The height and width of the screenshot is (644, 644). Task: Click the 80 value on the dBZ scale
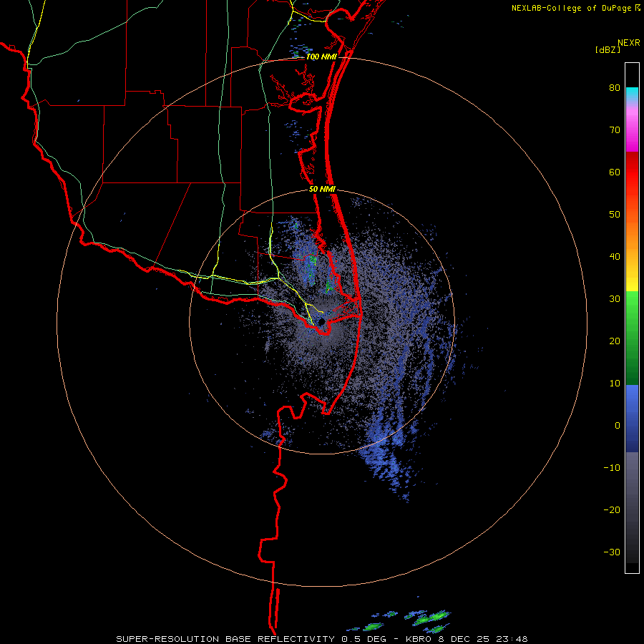tap(615, 88)
